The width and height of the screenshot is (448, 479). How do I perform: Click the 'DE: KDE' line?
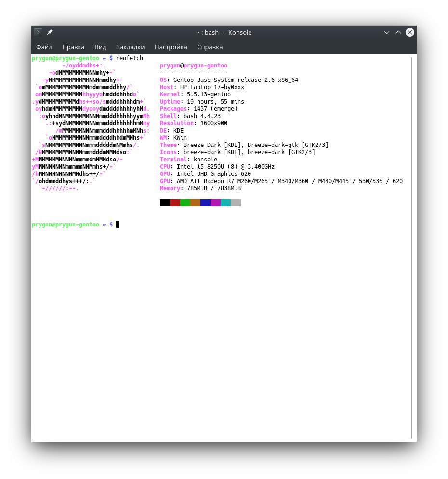tap(172, 131)
